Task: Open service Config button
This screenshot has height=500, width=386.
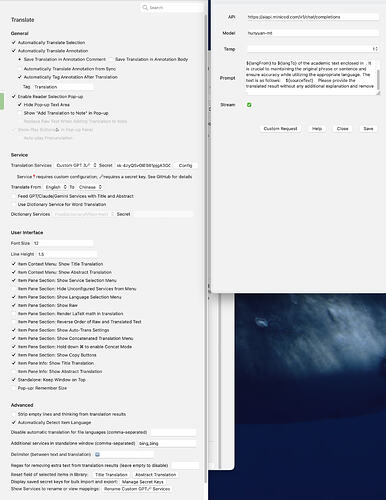Action: [x=185, y=165]
